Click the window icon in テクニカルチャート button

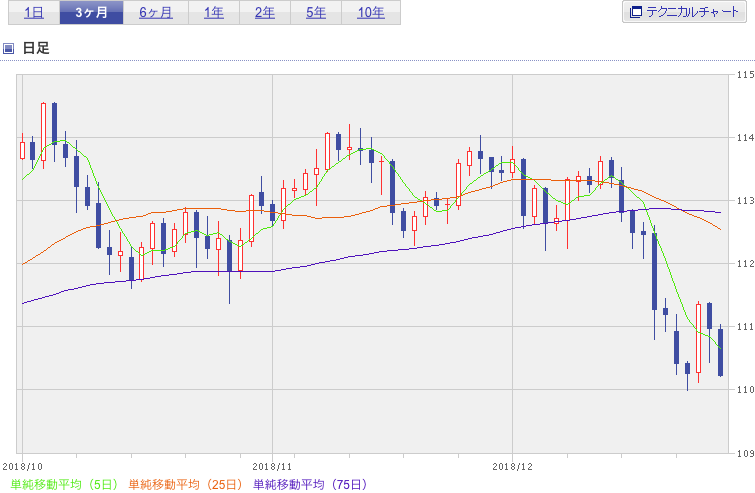636,12
